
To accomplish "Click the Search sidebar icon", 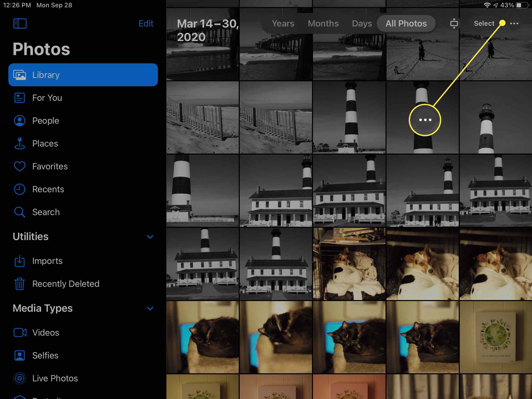I will tap(20, 212).
